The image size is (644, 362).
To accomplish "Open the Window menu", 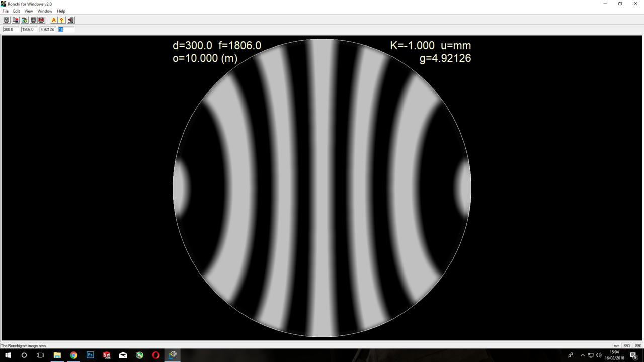I will tap(45, 11).
